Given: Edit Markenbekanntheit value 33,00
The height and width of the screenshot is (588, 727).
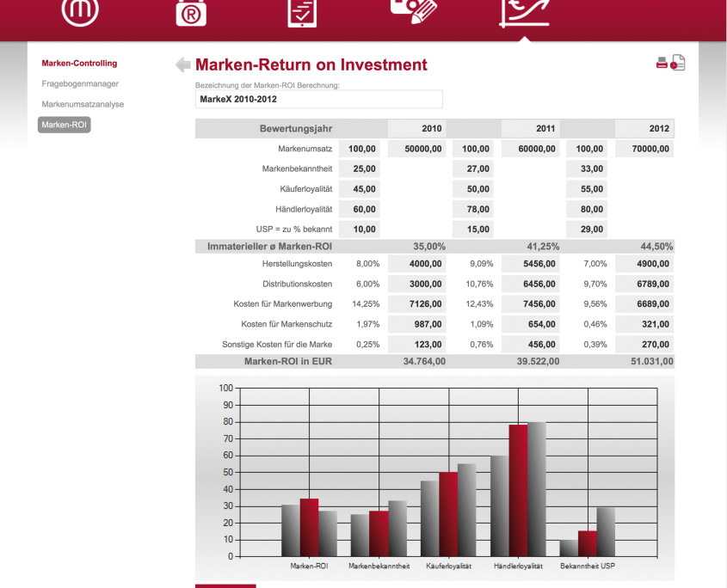Looking at the screenshot, I should tap(587, 168).
